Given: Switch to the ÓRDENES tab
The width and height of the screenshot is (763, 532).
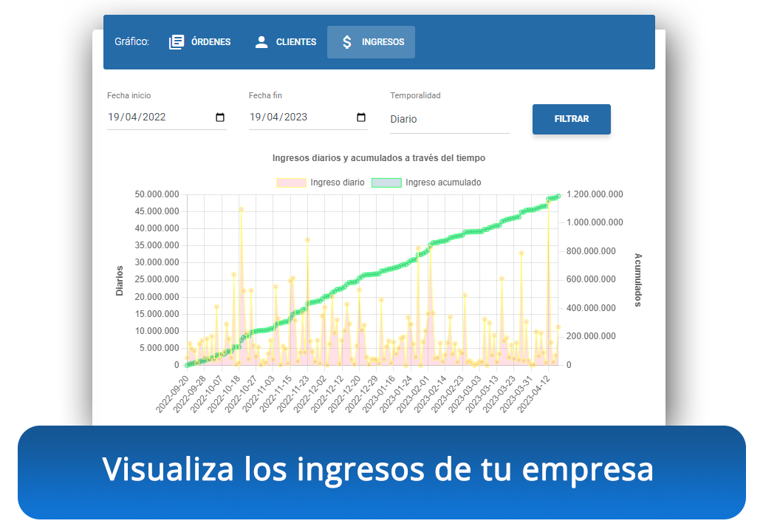Looking at the screenshot, I should [x=200, y=42].
